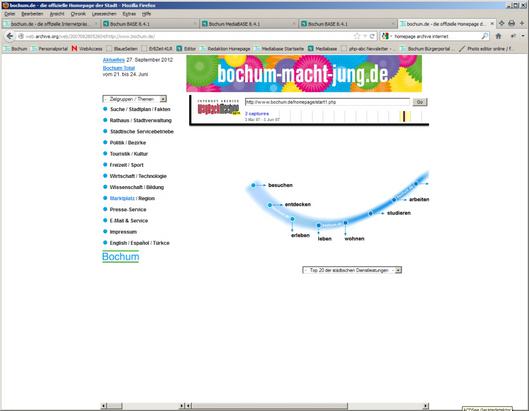Expand Top 20 der städtischen Dienstleistungen dropdown
Screen dimensions: 529x411
[x=352, y=270]
